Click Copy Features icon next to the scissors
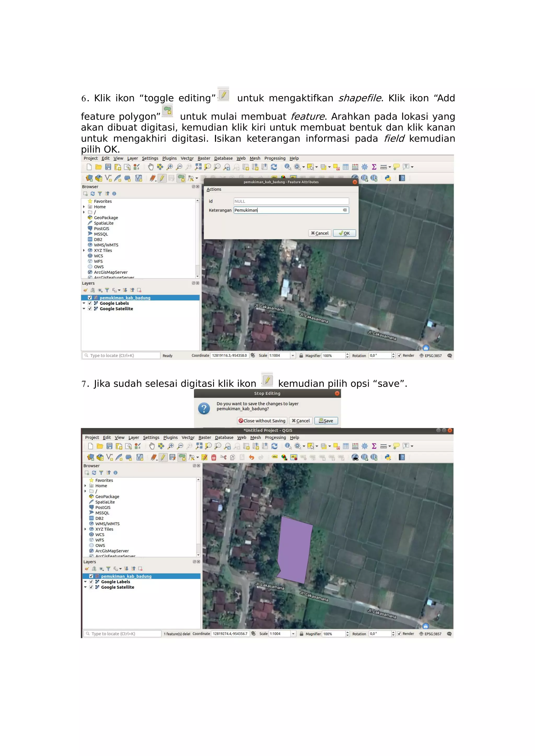This screenshot has width=535, height=756. click(232, 457)
